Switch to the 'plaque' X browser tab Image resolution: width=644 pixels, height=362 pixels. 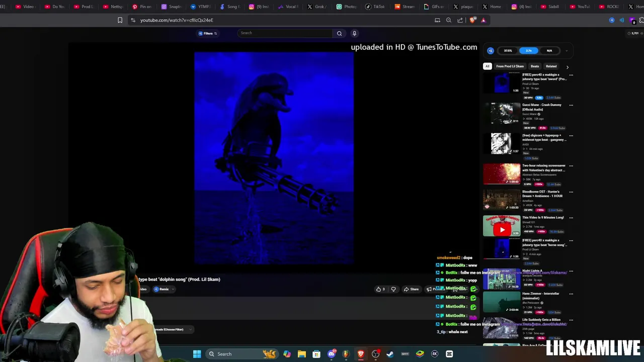462,7
